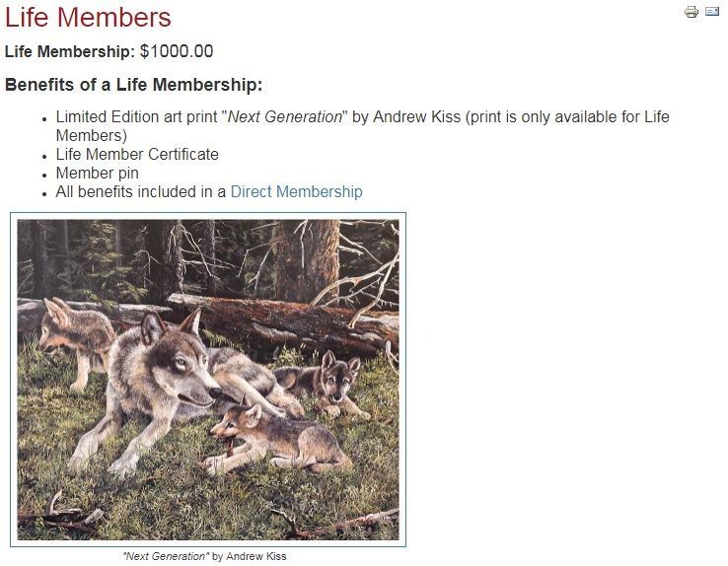
Task: Click the "Life Member Certificate" bullet item
Action: click(137, 155)
